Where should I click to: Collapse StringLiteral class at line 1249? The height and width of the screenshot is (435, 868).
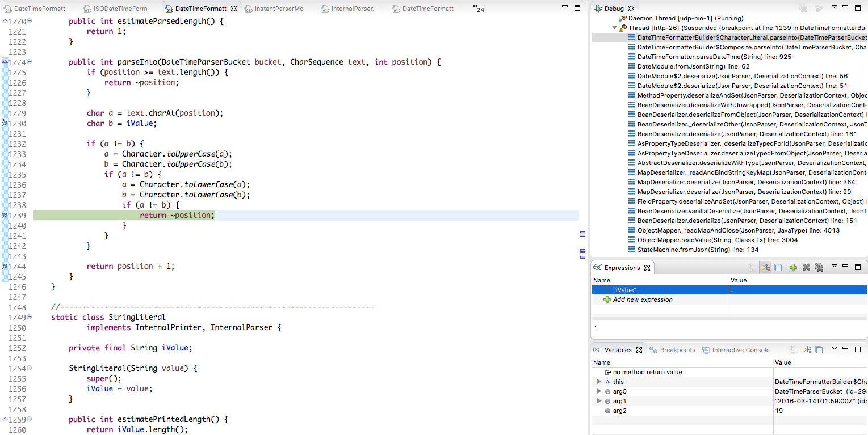coord(30,317)
